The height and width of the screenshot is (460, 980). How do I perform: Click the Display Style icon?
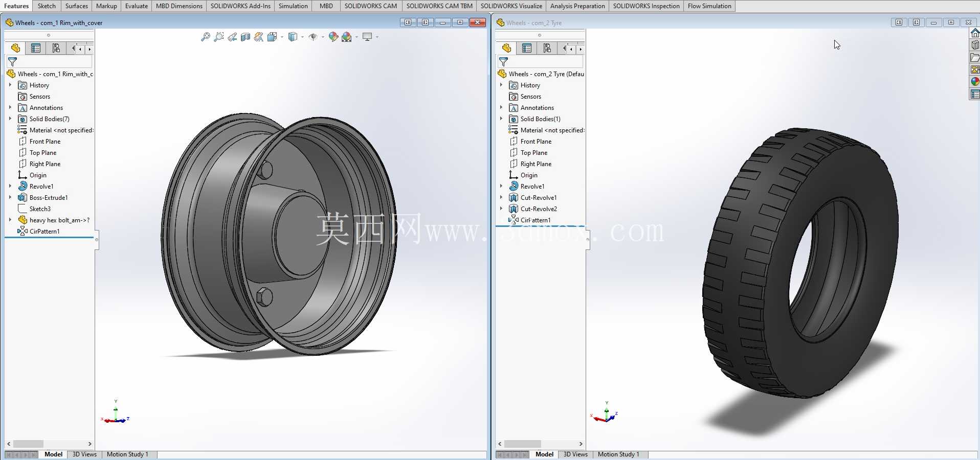(x=293, y=37)
